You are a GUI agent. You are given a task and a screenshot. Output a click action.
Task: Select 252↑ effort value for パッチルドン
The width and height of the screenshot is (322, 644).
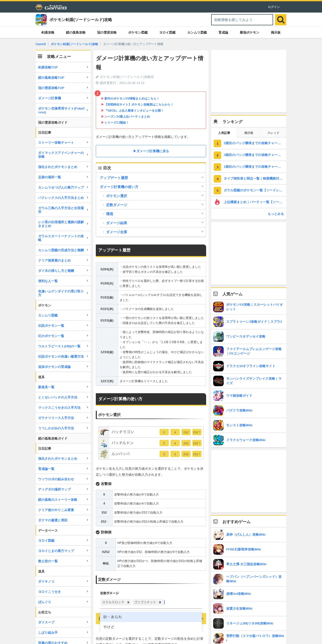[197, 443]
